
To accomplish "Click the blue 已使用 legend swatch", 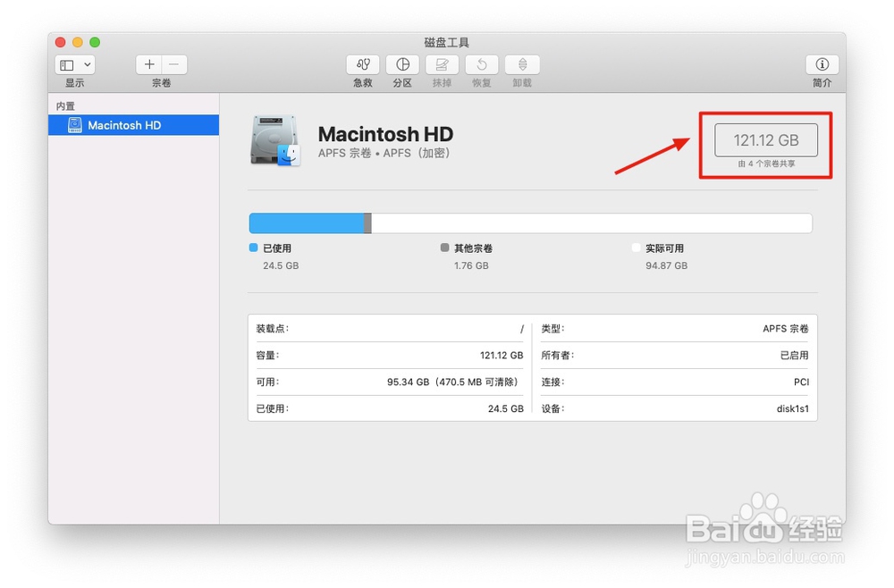I will 253,248.
